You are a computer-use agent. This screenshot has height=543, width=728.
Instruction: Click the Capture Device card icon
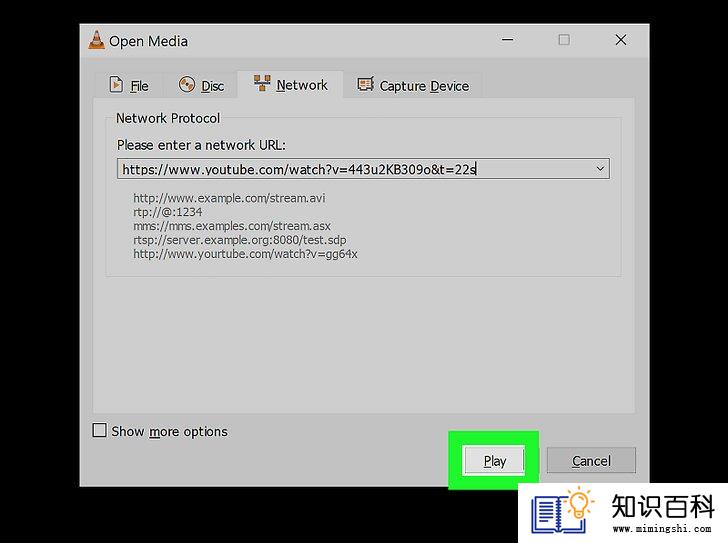[365, 84]
